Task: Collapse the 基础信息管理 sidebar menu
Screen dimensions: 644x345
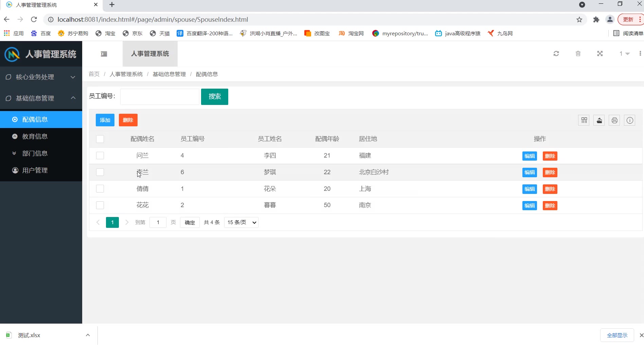Action: 41,98
